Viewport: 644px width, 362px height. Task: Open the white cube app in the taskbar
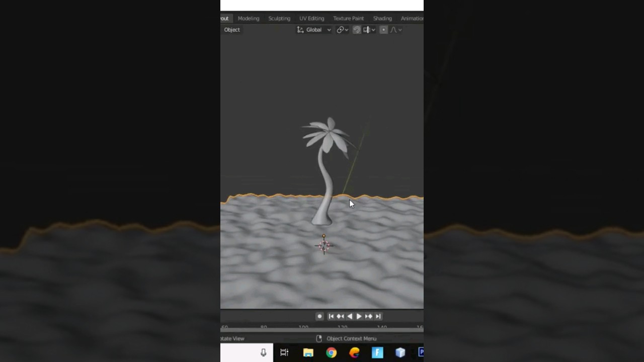coord(400,353)
